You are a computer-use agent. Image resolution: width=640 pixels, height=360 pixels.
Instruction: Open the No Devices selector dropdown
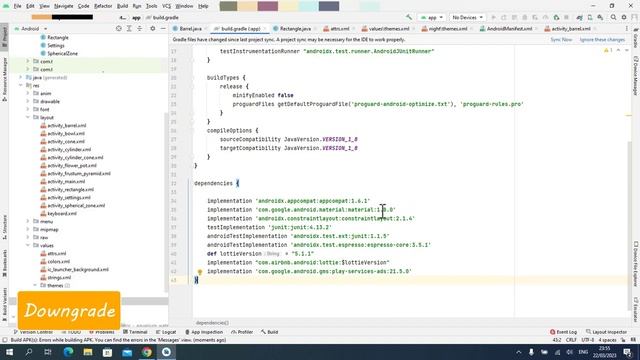click(x=467, y=18)
